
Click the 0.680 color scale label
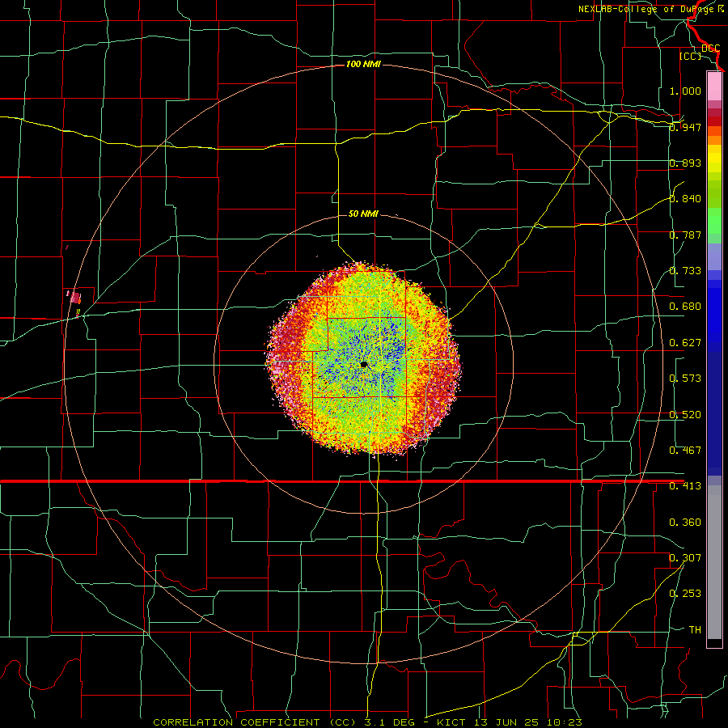point(685,307)
